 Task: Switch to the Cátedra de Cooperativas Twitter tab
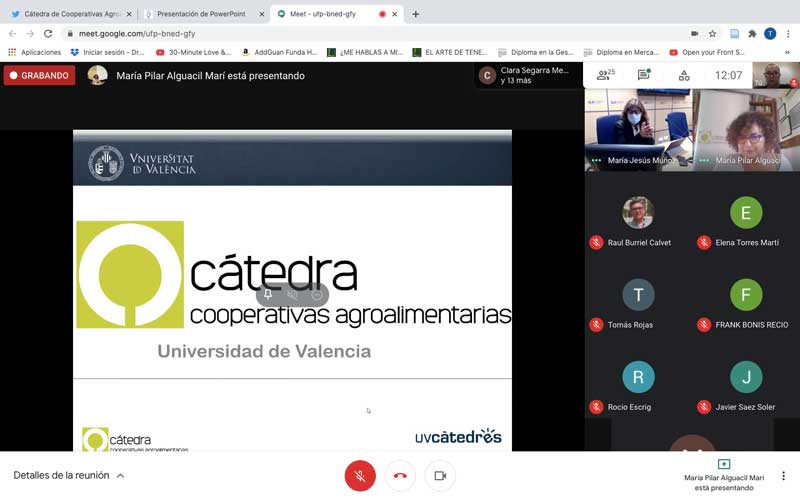[x=70, y=14]
